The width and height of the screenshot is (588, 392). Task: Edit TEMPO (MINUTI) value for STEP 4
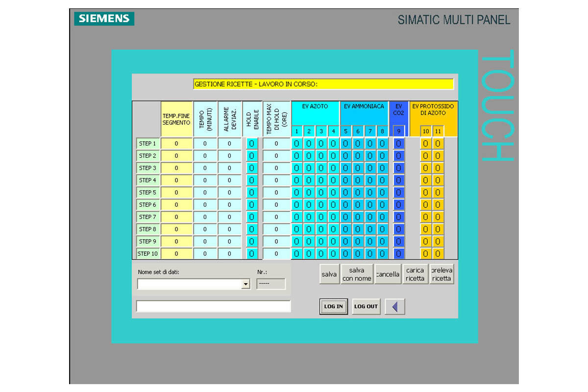pos(205,180)
